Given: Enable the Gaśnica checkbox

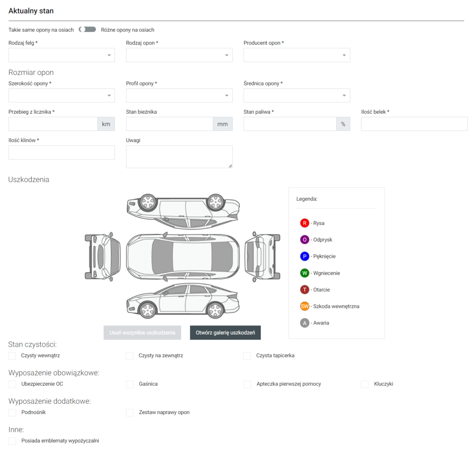Looking at the screenshot, I should pos(130,384).
